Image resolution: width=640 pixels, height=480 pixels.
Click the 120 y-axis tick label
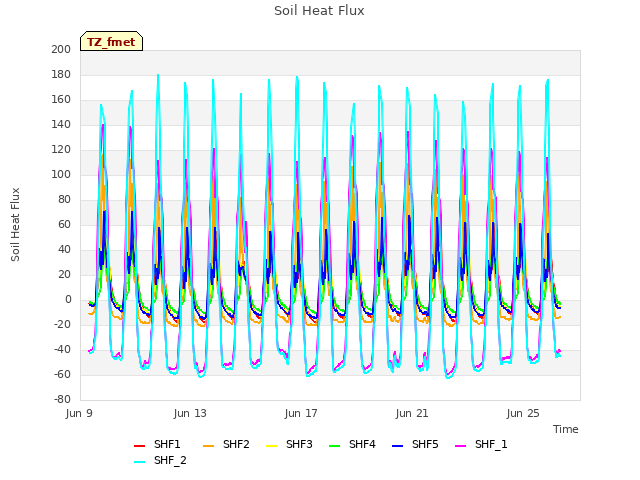coord(61,150)
